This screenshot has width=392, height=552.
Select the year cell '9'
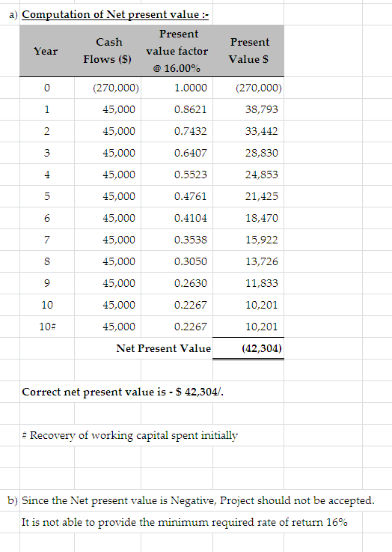pyautogui.click(x=47, y=283)
